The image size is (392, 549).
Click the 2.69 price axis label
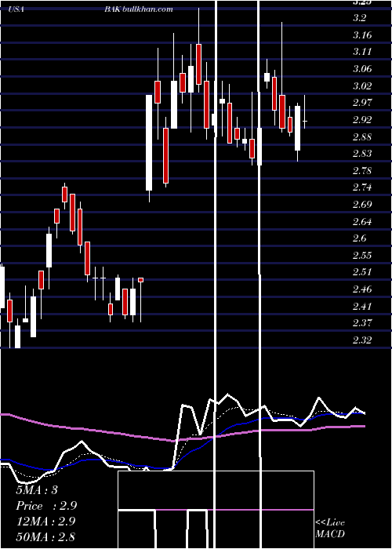pyautogui.click(x=362, y=205)
